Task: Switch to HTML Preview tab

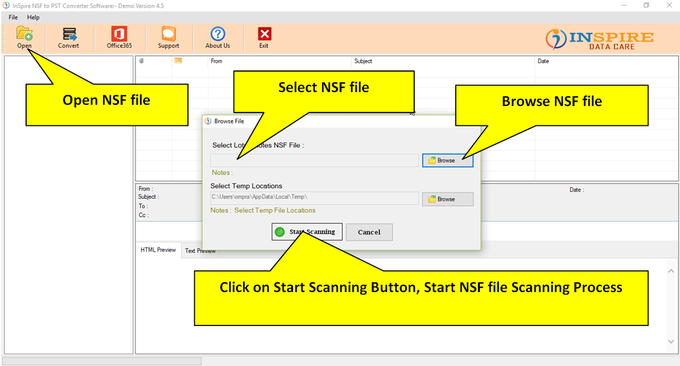Action: 158,250
